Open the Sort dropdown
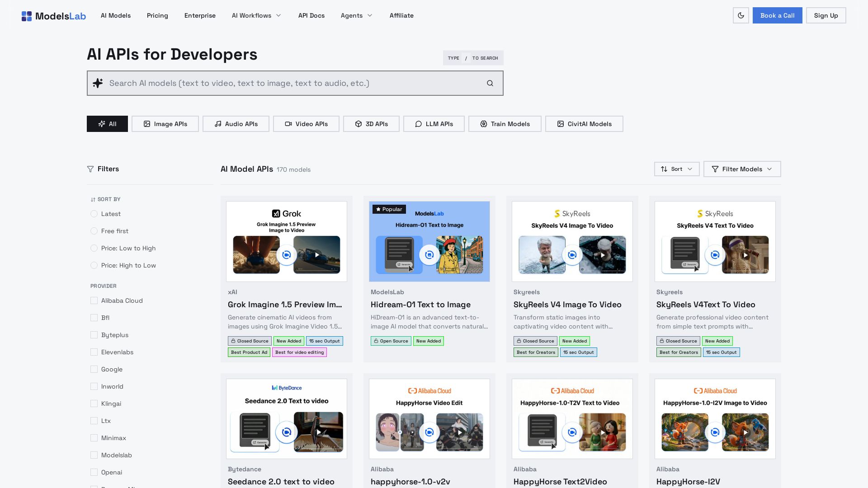This screenshot has width=868, height=488. 677,169
